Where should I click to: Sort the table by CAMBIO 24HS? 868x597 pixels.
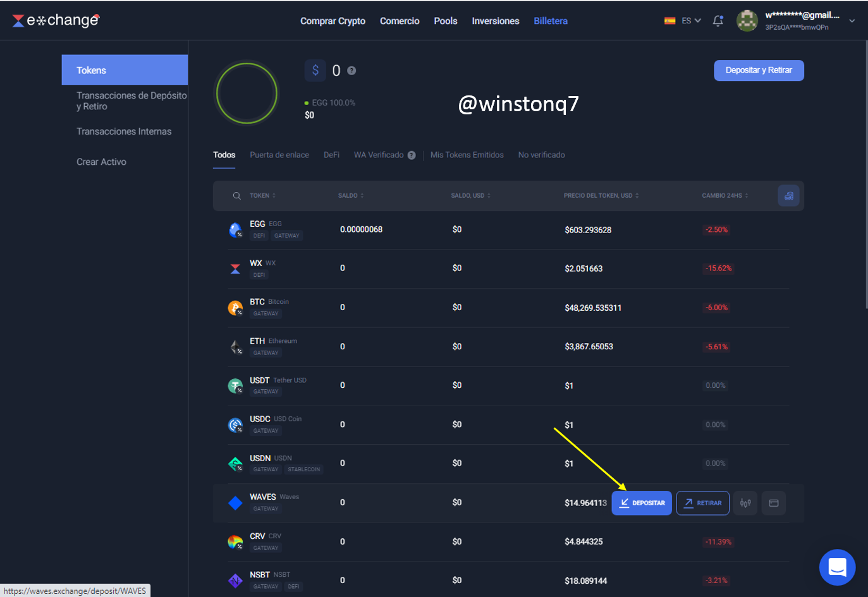[x=725, y=196]
